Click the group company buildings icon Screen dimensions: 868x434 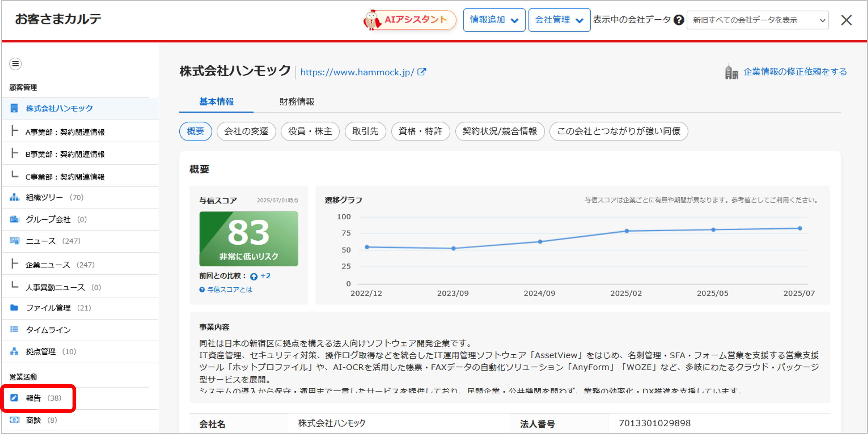tap(14, 219)
